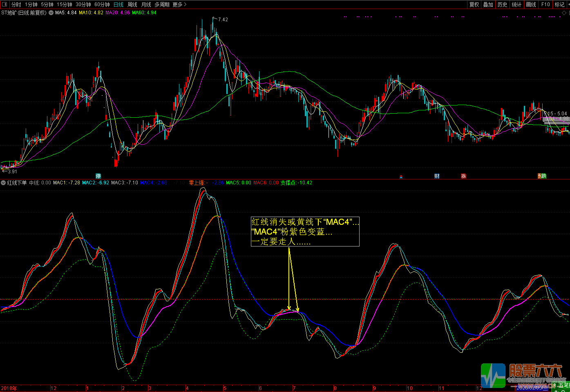Click the ST地矿(日线.前复权) chart title
Image resolution: width=570 pixels, height=392 pixels.
tap(24, 13)
